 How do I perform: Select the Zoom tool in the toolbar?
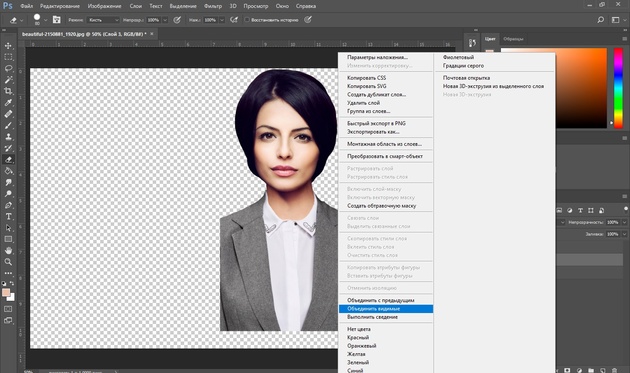8,262
